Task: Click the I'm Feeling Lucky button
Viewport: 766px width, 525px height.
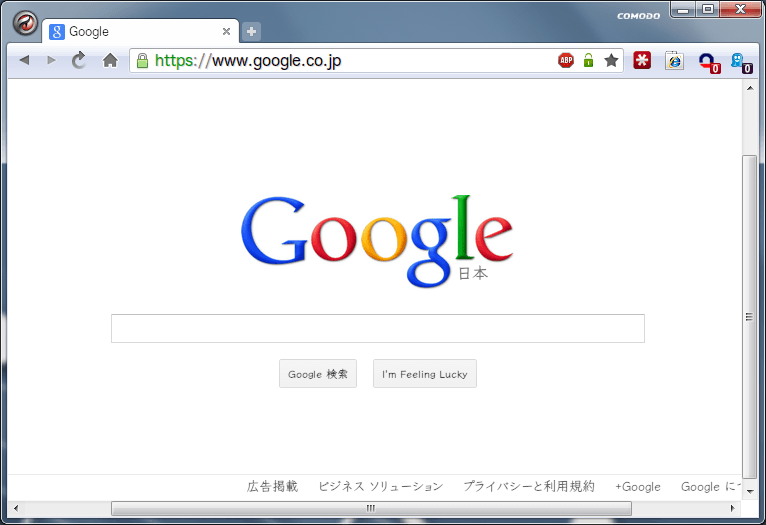Action: point(425,374)
